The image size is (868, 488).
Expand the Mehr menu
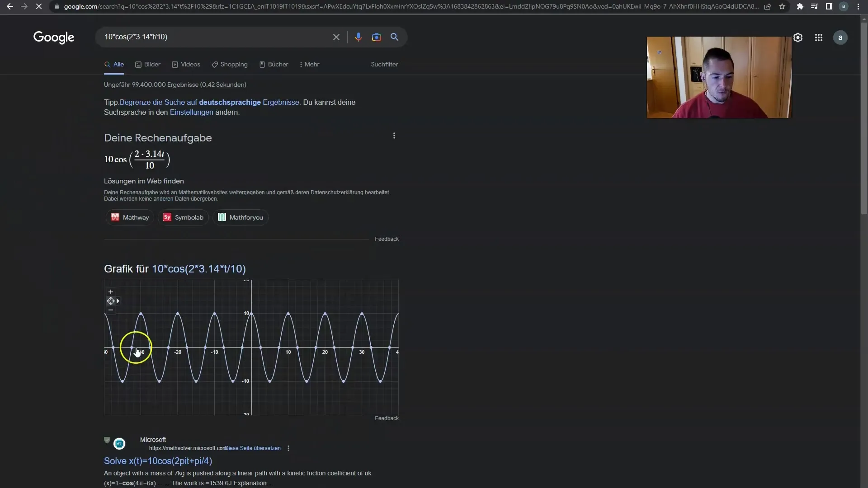310,65
